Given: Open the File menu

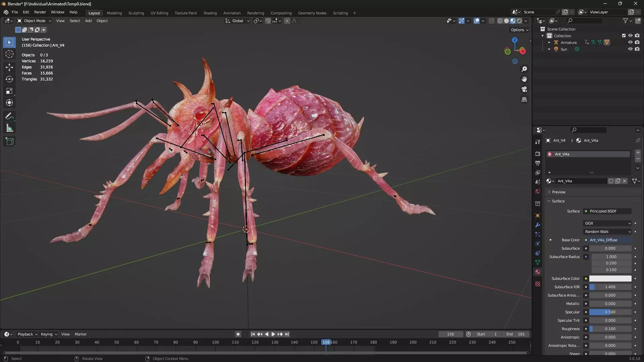Looking at the screenshot, I should (15, 12).
